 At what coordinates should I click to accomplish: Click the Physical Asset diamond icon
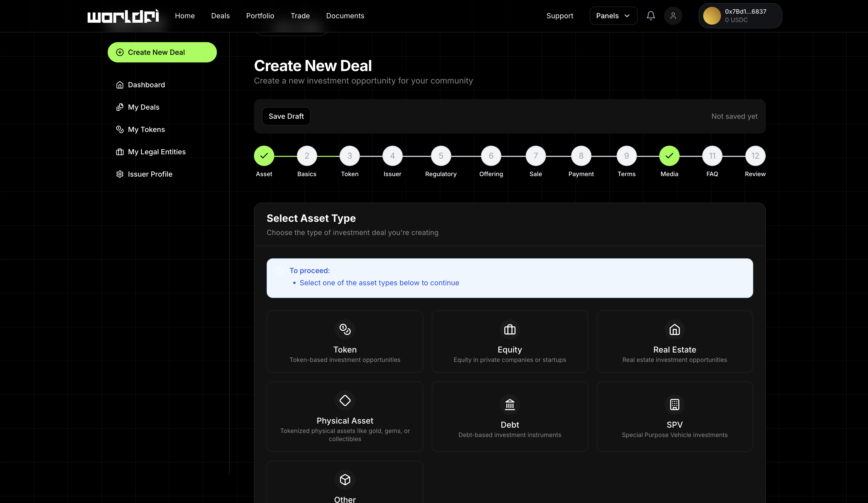tap(345, 400)
